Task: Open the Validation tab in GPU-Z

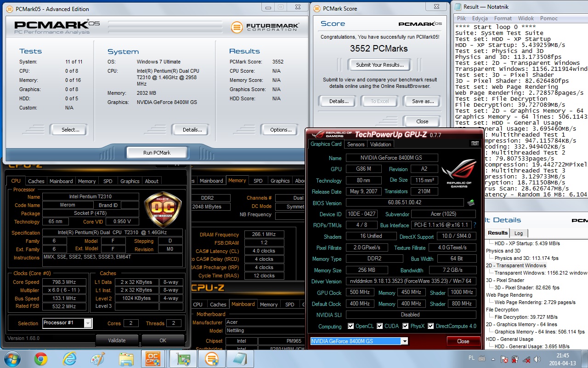Action: click(x=381, y=144)
